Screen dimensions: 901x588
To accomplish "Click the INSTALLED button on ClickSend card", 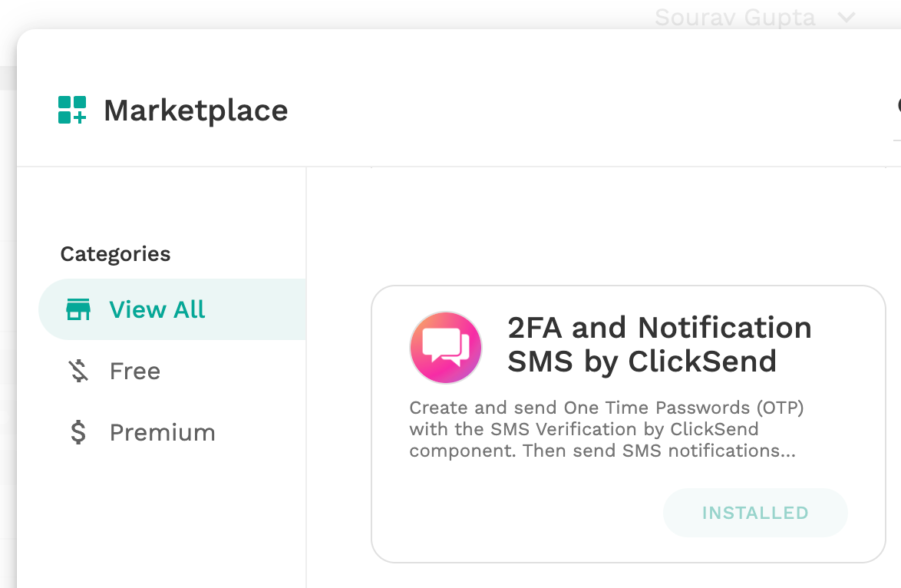I will [755, 513].
